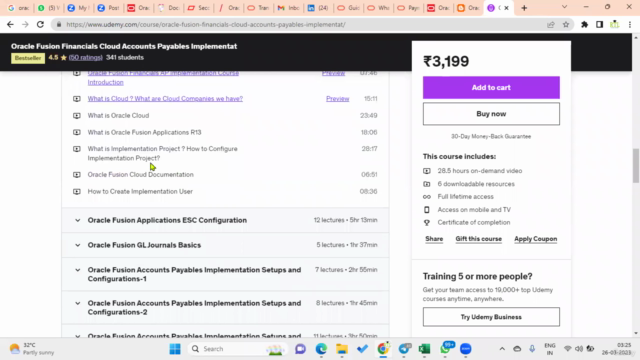The height and width of the screenshot is (360, 640).
Task: Switch to the 'Tran' browser tab
Action: [x=258, y=8]
